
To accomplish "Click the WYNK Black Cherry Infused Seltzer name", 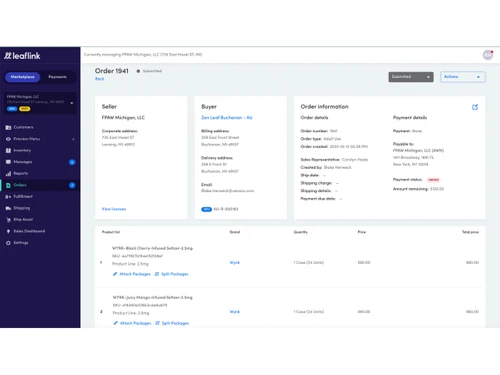I will (x=152, y=248).
